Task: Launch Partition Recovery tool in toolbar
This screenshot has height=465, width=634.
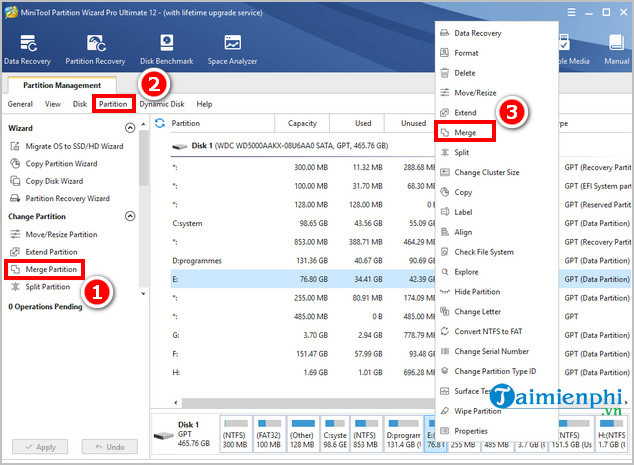Action: [x=95, y=49]
